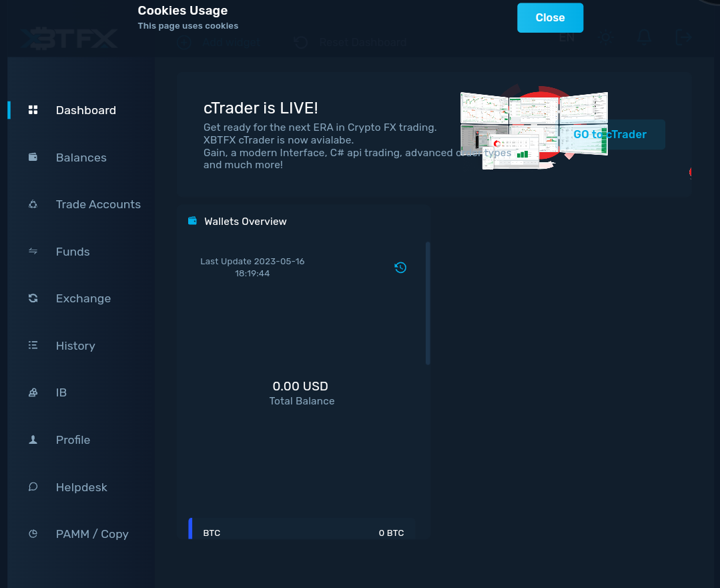Click the Reset Dashboard arrow icon
720x588 pixels.
[x=301, y=43]
